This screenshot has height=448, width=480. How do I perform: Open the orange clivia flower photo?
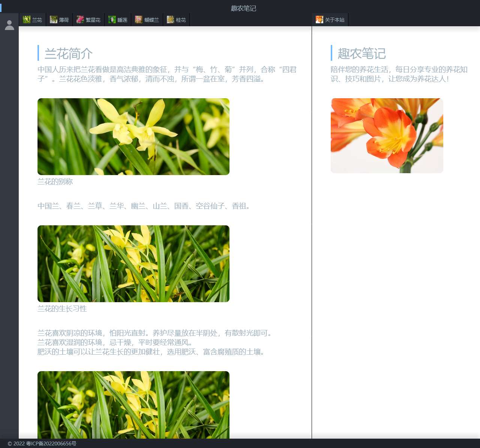tap(387, 136)
